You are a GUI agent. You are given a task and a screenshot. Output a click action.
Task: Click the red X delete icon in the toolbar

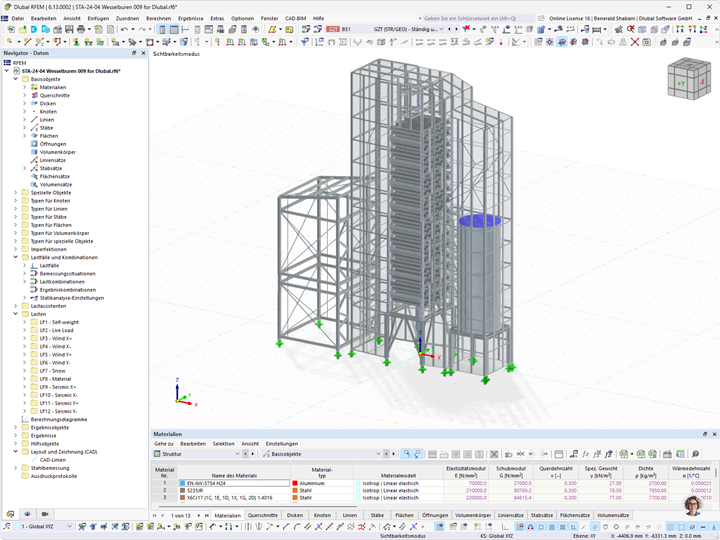pyautogui.click(x=635, y=42)
